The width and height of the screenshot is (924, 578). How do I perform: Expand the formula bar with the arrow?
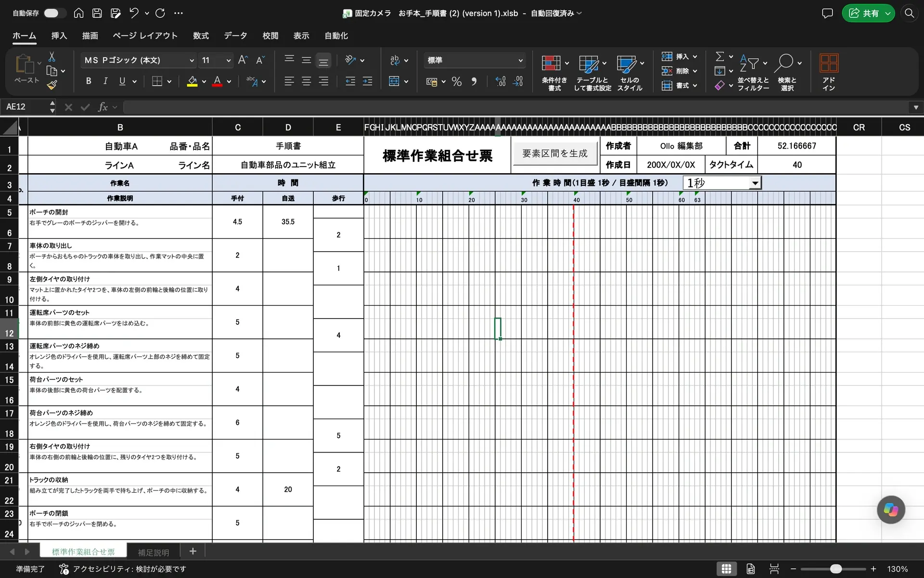click(916, 107)
